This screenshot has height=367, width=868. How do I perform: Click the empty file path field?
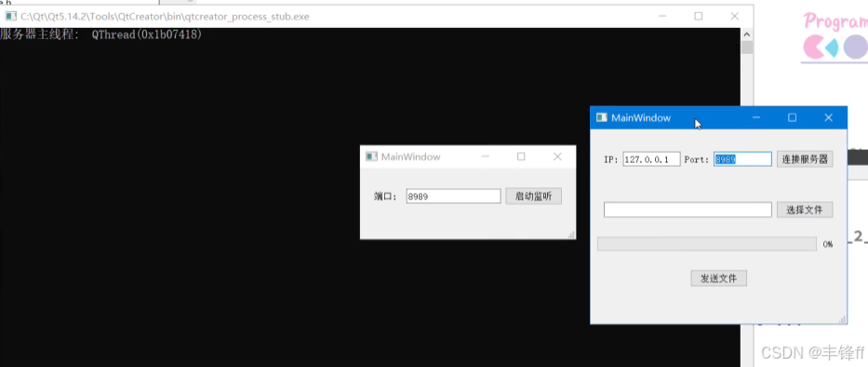point(688,211)
